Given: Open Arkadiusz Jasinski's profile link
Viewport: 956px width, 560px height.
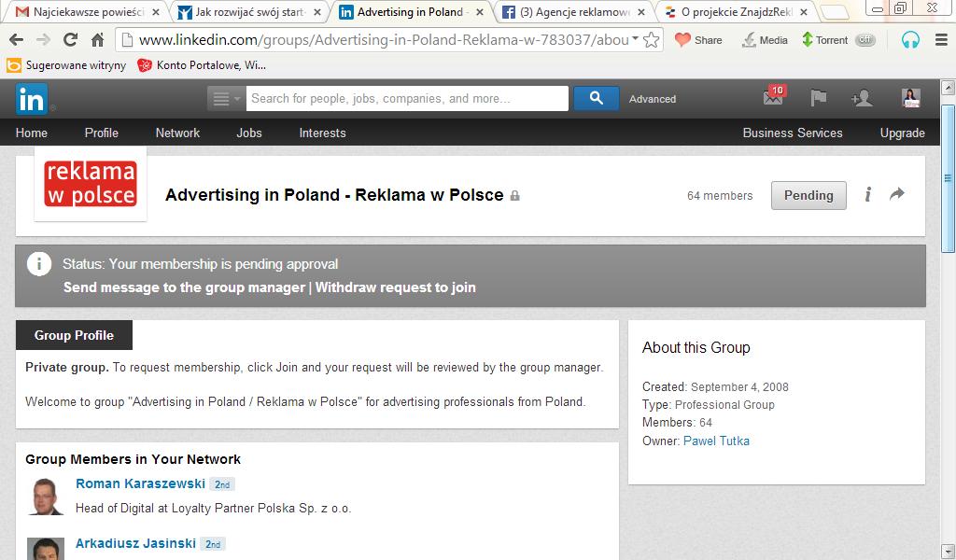Looking at the screenshot, I should [135, 543].
